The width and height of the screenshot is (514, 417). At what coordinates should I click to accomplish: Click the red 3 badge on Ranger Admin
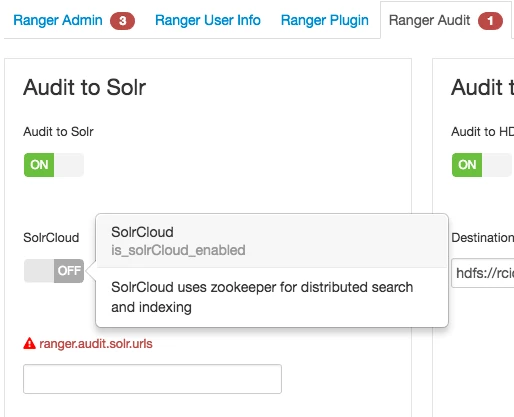coord(122,21)
